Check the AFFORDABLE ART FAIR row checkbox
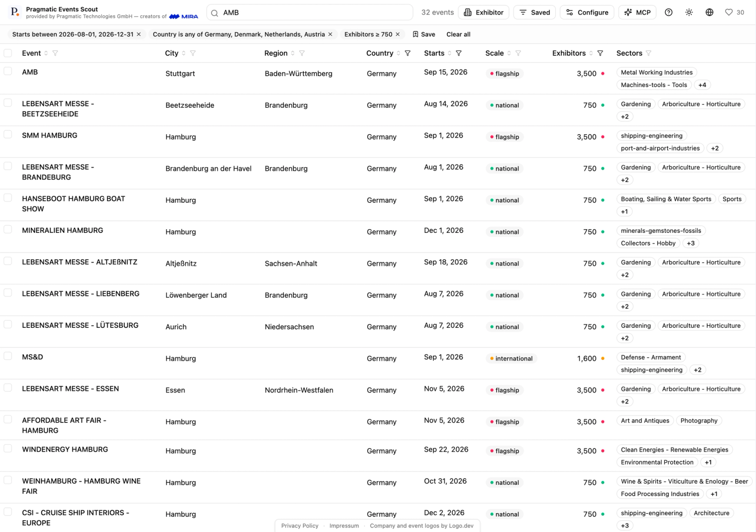Viewport: 756px width, 532px height. point(8,419)
